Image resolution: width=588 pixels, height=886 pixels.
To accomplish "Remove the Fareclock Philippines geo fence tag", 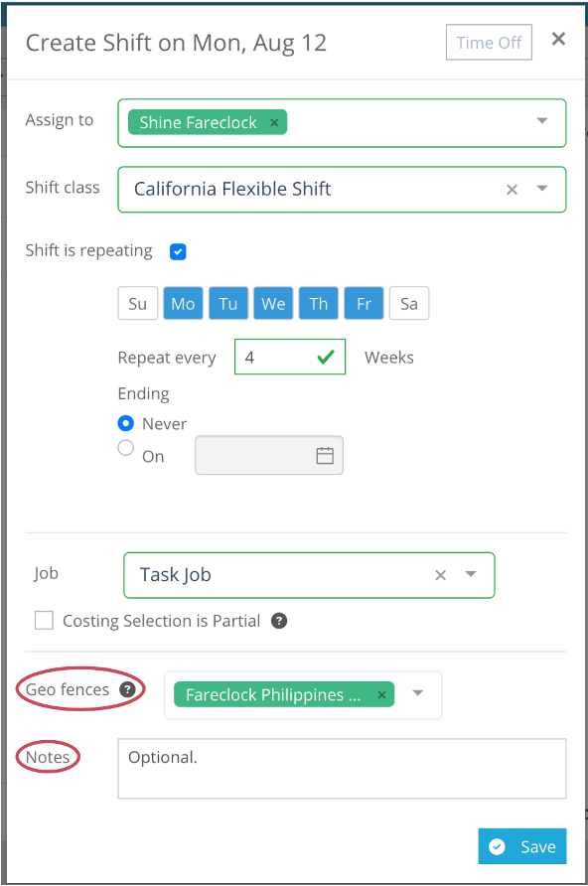I will pyautogui.click(x=381, y=695).
